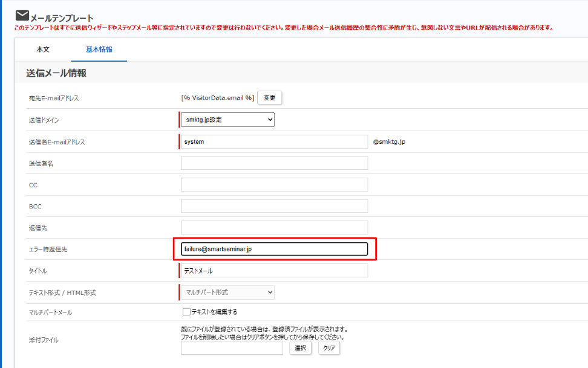Click into the CC input field
The height and width of the screenshot is (368, 588).
(x=274, y=185)
